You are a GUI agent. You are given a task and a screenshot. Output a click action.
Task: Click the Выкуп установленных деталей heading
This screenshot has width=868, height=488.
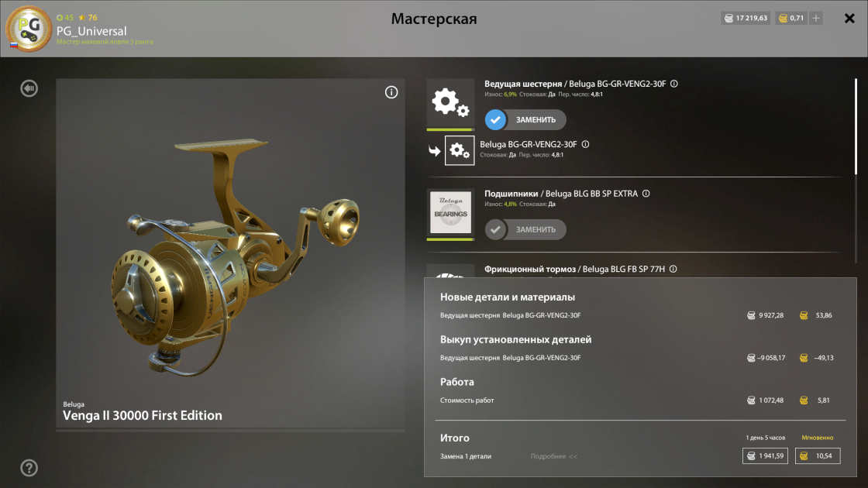pos(516,340)
